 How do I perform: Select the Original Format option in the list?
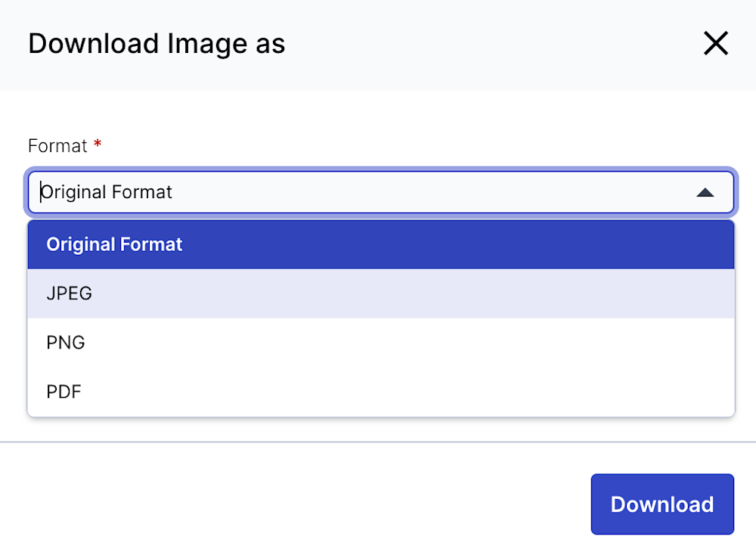coord(381,244)
